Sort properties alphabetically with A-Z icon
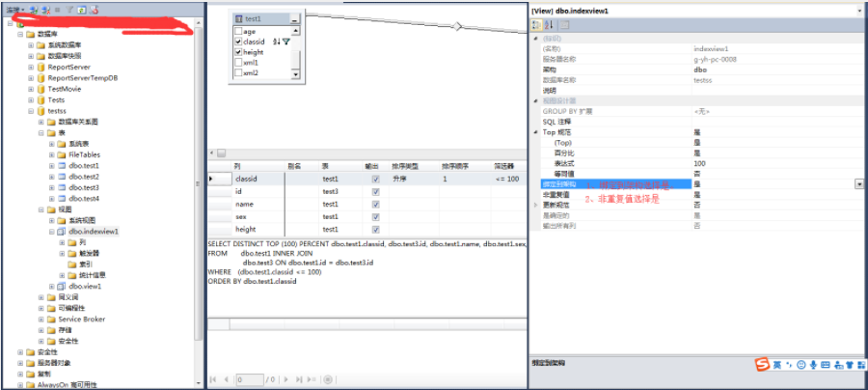Viewport: 868px width, 390px height. 549,24
